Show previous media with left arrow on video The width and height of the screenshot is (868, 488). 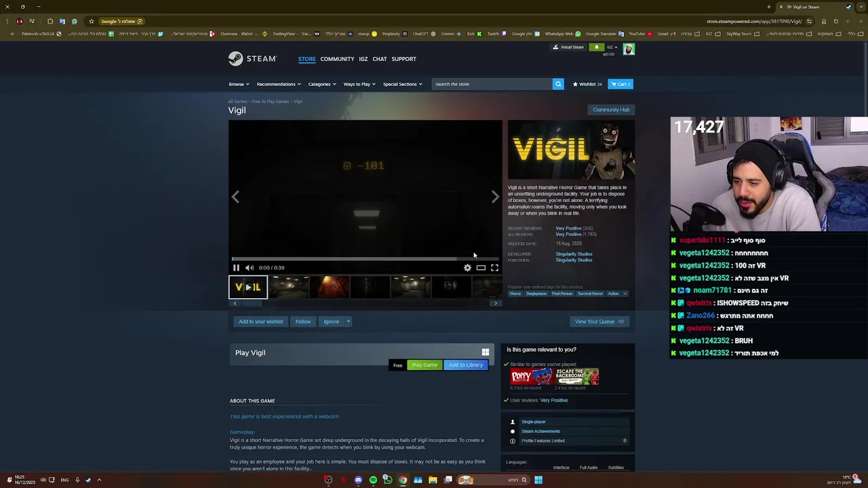pyautogui.click(x=235, y=197)
